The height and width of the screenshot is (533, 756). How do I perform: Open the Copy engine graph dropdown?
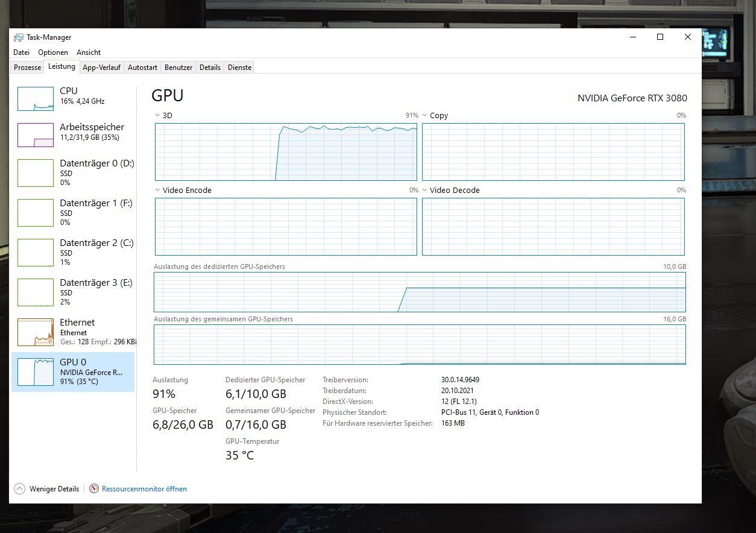coord(425,115)
